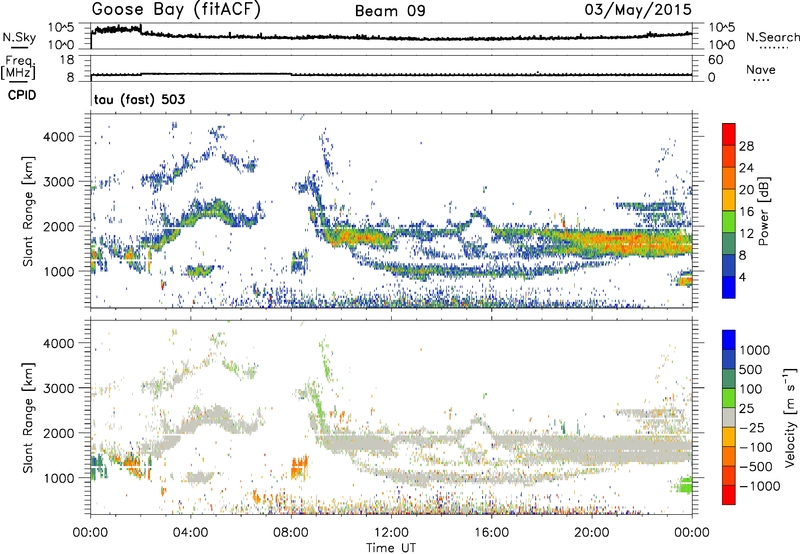Click the 'tau (fast) 503' text
Image resolution: width=800 pixels, height=554 pixels.
click(x=139, y=99)
